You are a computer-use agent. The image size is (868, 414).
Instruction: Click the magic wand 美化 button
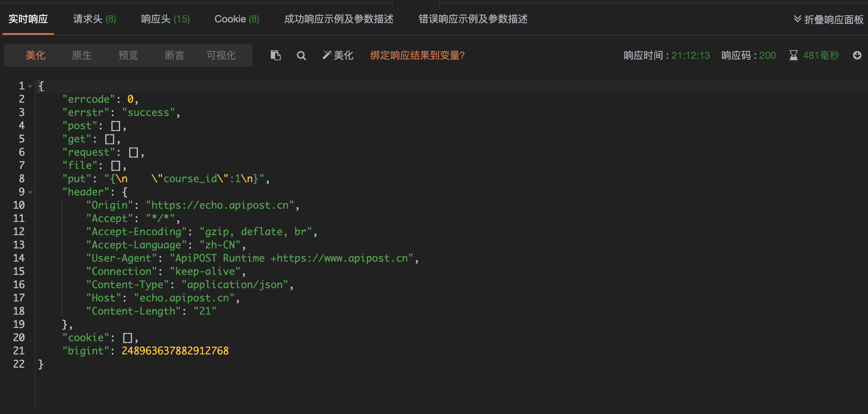coord(338,55)
